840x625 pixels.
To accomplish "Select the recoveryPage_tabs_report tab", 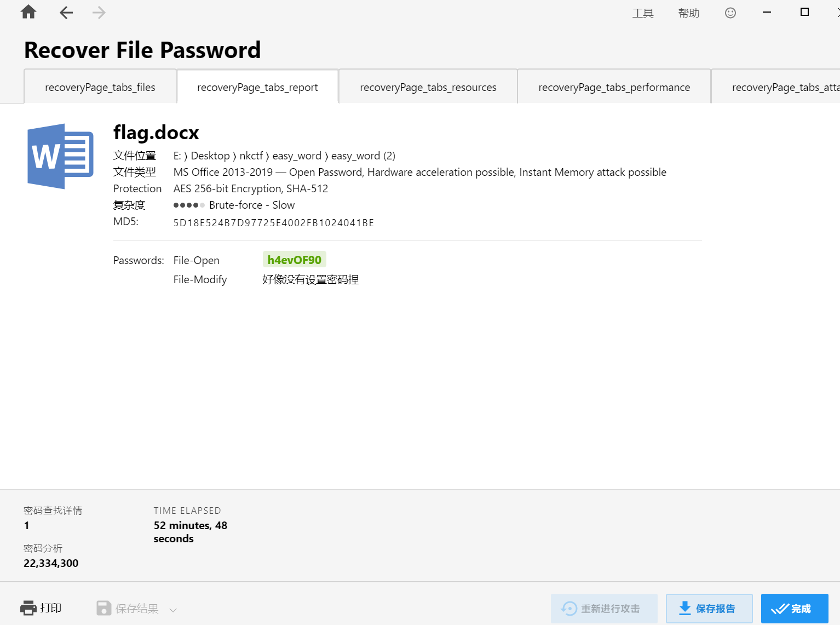I will pyautogui.click(x=257, y=87).
